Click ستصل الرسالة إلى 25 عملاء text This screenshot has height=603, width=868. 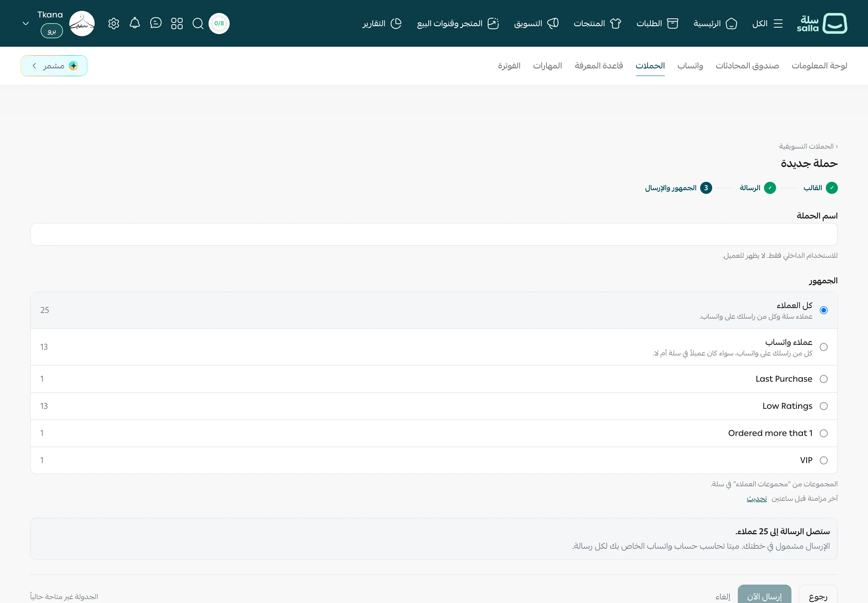(782, 532)
